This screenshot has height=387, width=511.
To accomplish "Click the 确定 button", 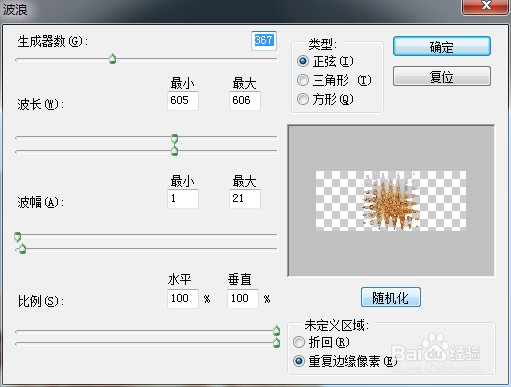I will coord(442,46).
